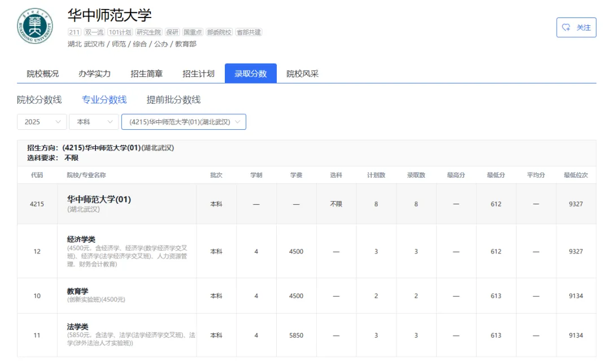Click lowest score 612 in 4215 row
The image size is (610, 364).
click(x=496, y=204)
